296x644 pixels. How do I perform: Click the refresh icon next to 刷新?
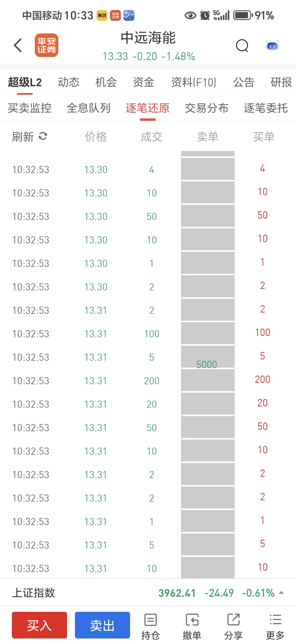click(x=43, y=136)
